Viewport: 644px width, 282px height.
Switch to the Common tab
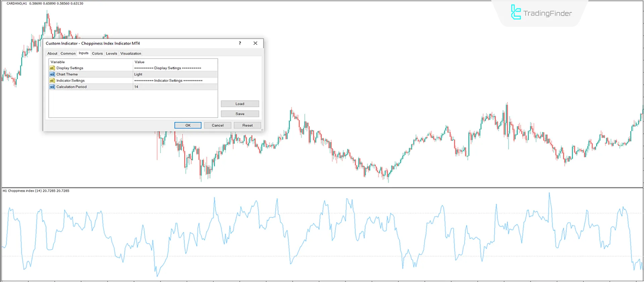[x=68, y=53]
